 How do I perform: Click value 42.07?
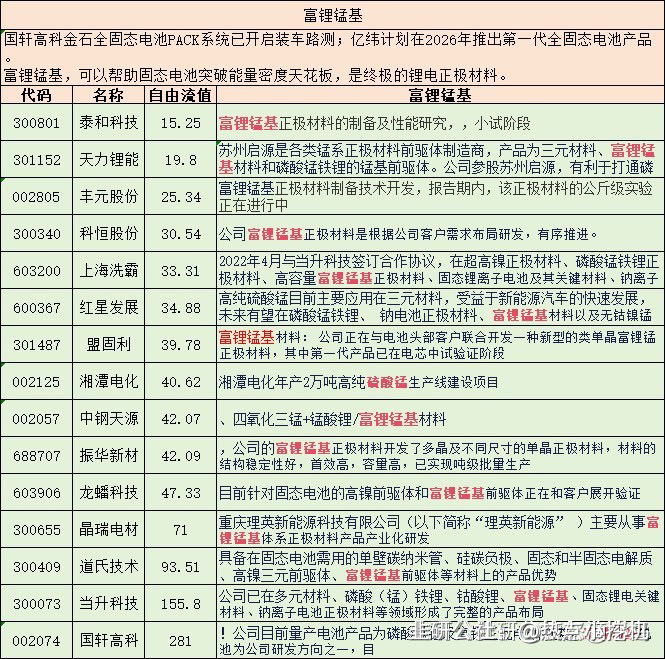(181, 419)
